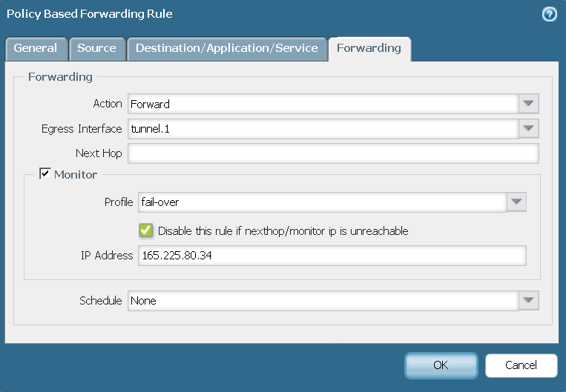This screenshot has width=566, height=392.
Task: Click into the Next Hop field
Action: [332, 153]
